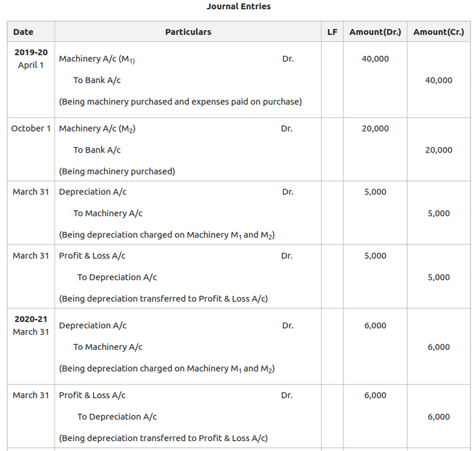Viewport: 476px width, 451px height.
Task: Select the Machinery A/c (M1) entry
Action: click(x=97, y=59)
